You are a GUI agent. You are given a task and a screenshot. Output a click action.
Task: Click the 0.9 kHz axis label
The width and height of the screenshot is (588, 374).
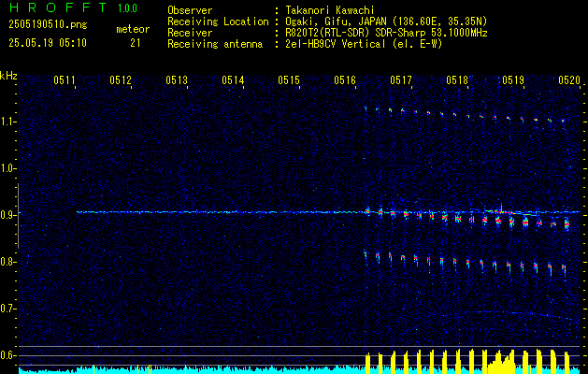tap(7, 215)
